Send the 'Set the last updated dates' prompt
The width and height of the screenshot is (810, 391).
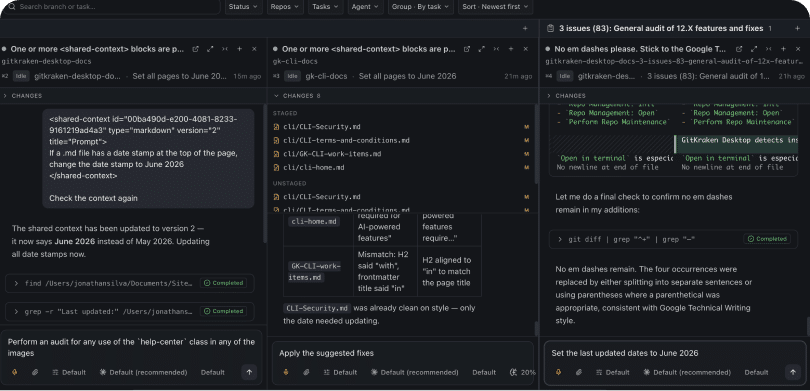click(792, 372)
